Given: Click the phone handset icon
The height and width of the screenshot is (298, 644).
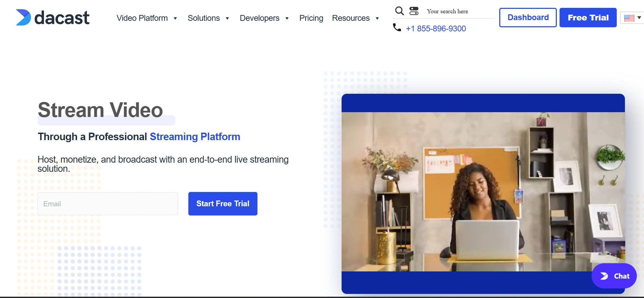Looking at the screenshot, I should click(x=397, y=27).
